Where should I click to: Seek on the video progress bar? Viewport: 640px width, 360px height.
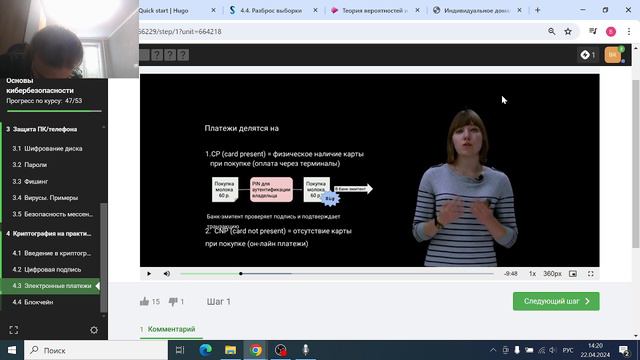click(x=337, y=274)
